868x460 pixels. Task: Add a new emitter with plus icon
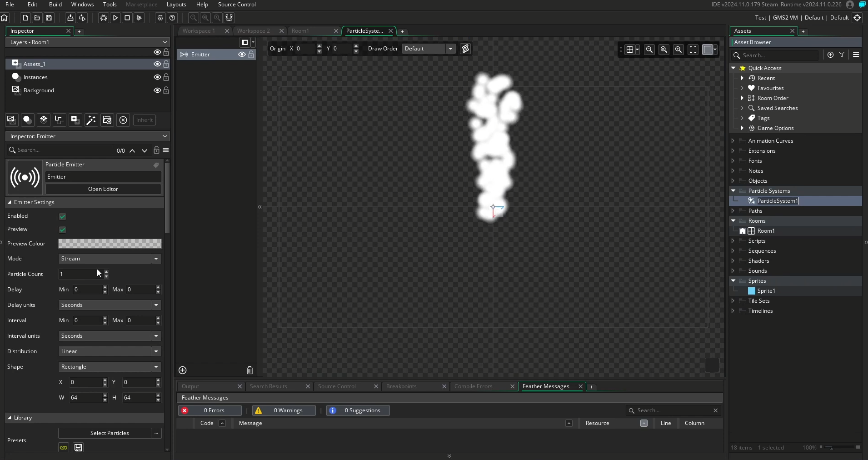point(183,370)
